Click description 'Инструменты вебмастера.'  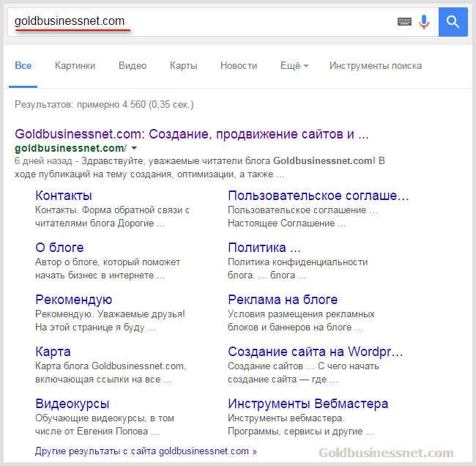286,418
